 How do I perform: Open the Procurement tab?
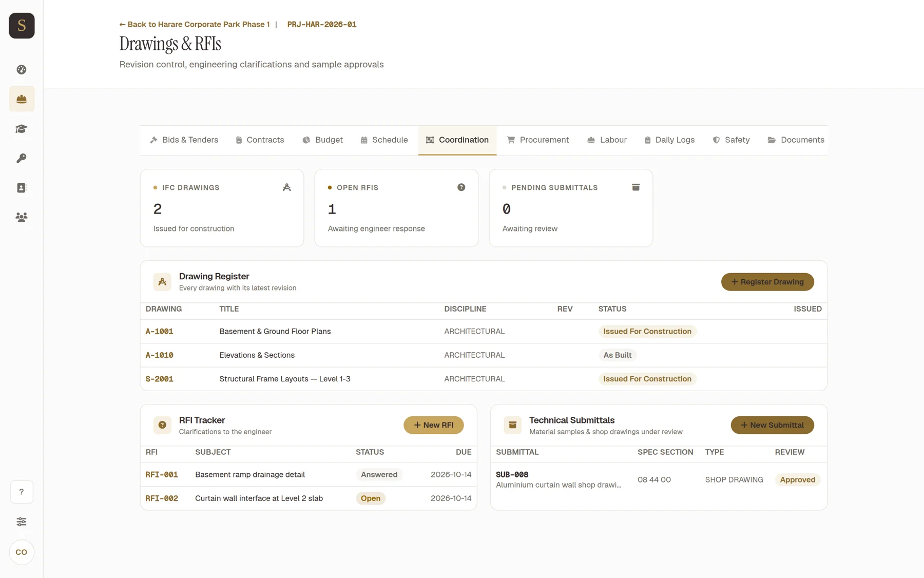click(x=538, y=140)
